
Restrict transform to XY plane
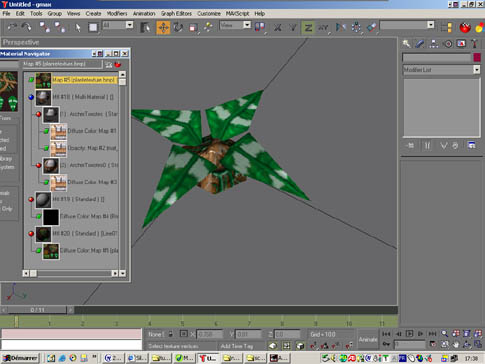[323, 27]
